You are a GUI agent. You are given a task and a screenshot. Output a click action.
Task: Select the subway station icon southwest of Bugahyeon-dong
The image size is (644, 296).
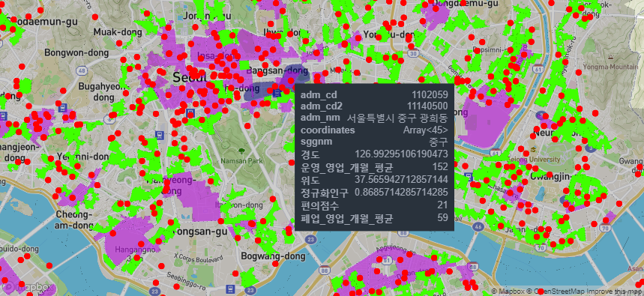(x=63, y=109)
